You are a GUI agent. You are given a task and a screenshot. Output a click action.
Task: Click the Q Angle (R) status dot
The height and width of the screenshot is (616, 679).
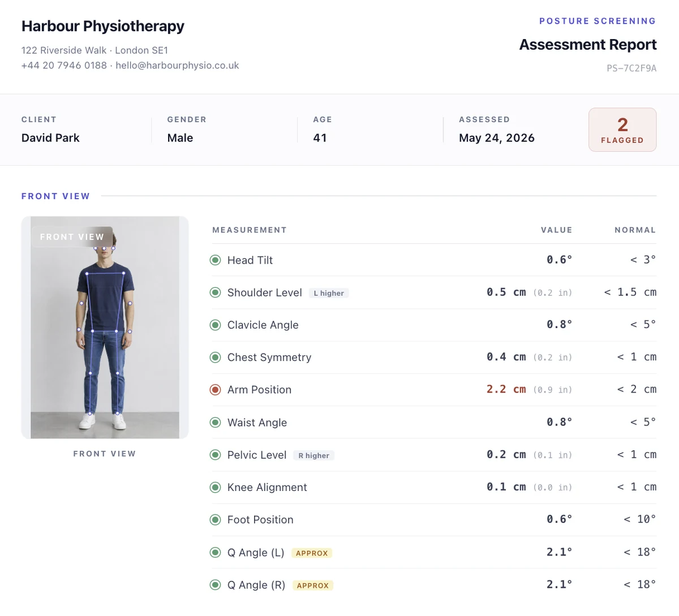(215, 585)
